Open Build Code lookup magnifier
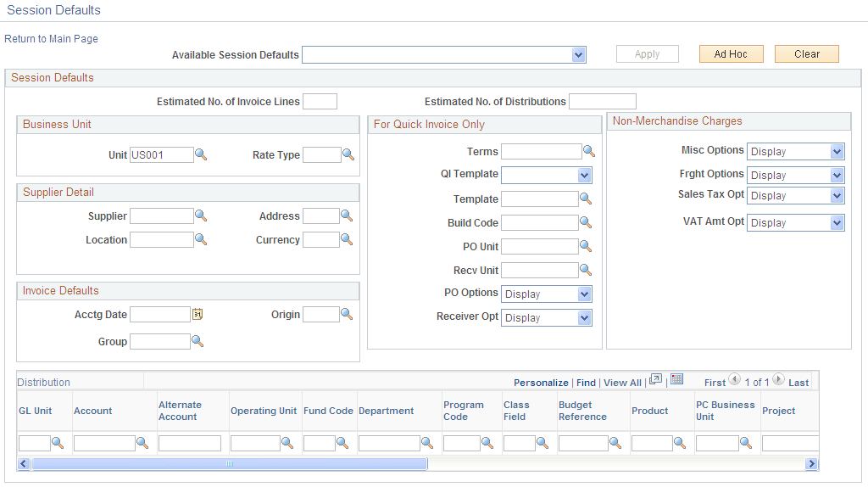This screenshot has width=868, height=487. point(586,223)
